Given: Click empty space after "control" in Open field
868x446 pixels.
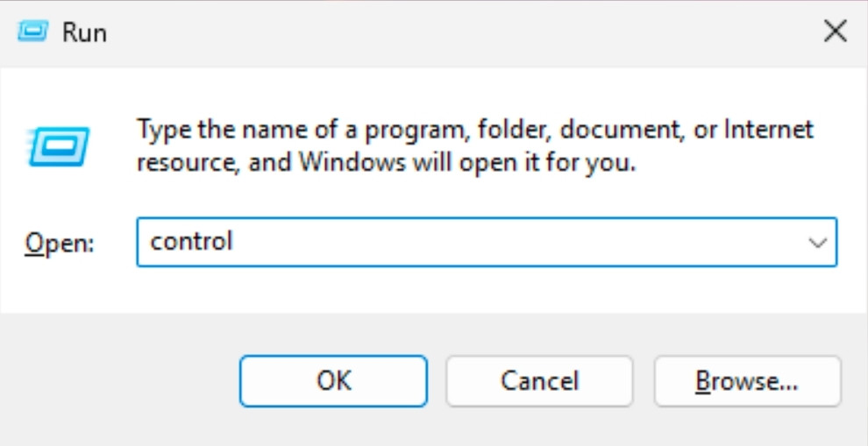Looking at the screenshot, I should tap(526, 242).
